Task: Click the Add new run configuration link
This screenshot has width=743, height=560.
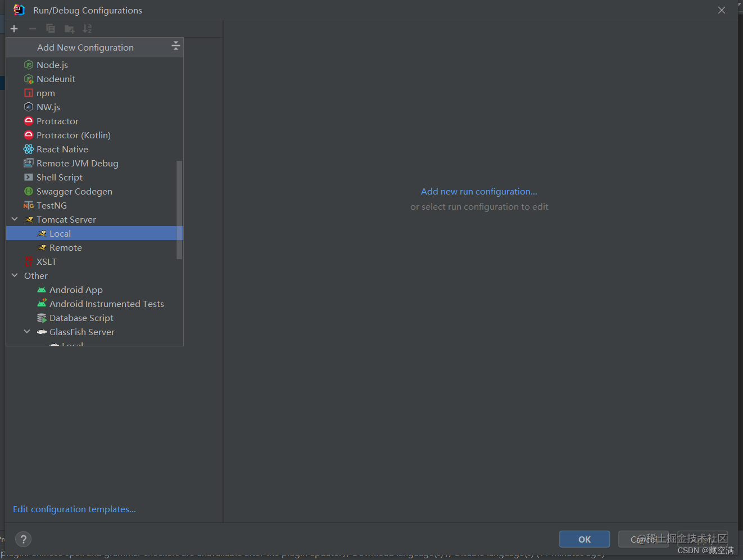Action: (x=479, y=191)
